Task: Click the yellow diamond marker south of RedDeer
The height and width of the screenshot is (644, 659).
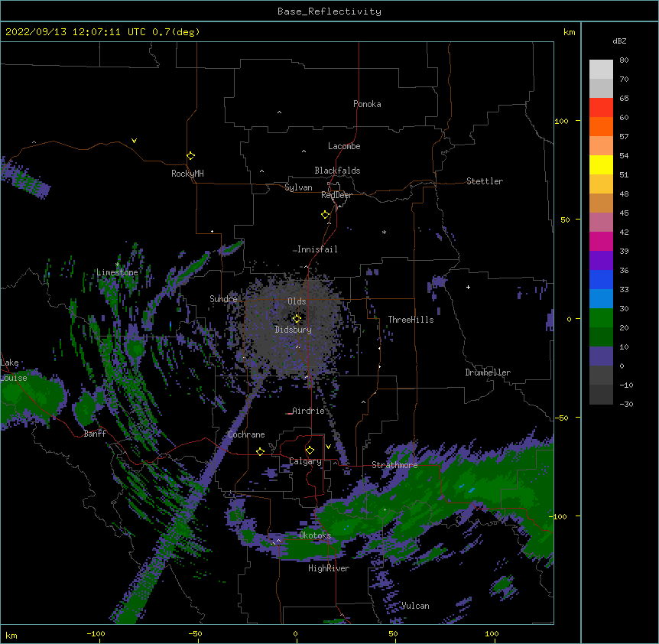Action: point(325,215)
